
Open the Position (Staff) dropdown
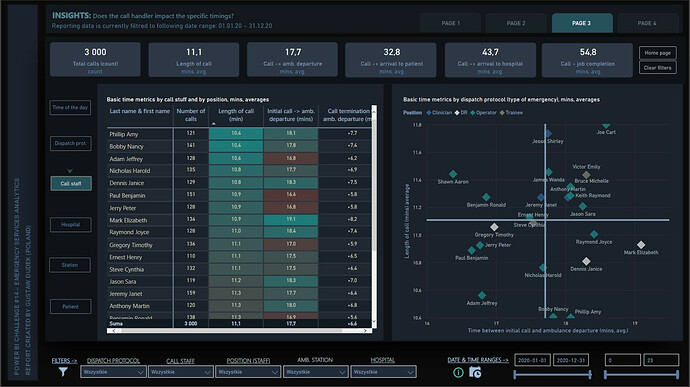[248, 372]
